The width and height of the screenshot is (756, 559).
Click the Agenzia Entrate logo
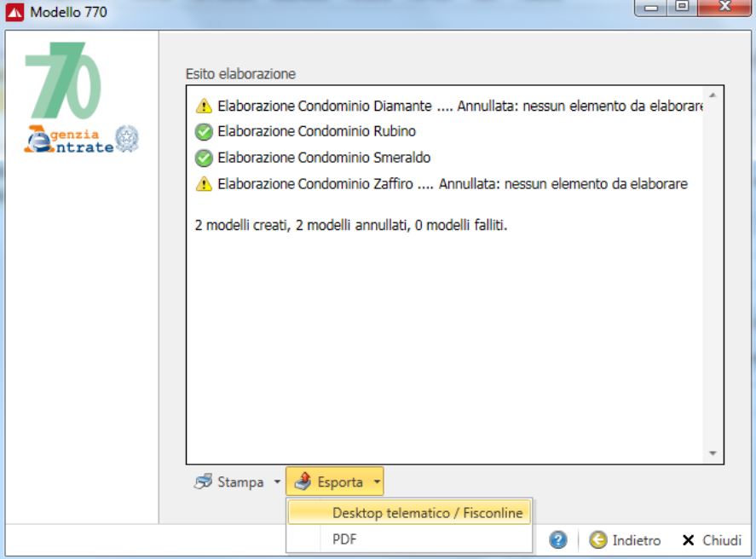(x=82, y=139)
